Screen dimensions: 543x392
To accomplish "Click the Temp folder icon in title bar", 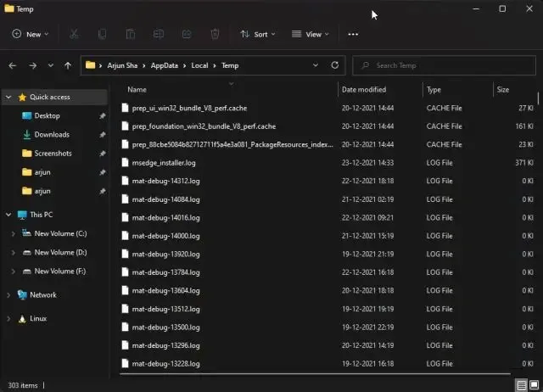I will (x=9, y=8).
